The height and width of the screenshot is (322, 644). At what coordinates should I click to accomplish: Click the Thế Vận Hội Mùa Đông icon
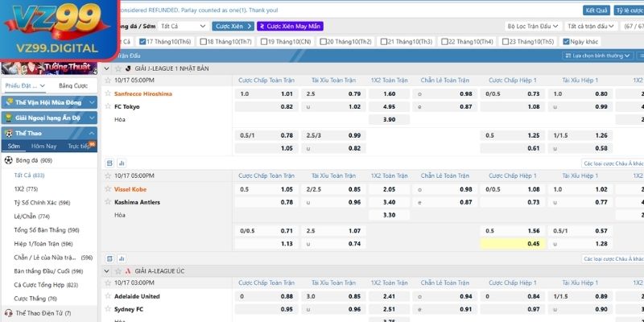tap(9, 102)
